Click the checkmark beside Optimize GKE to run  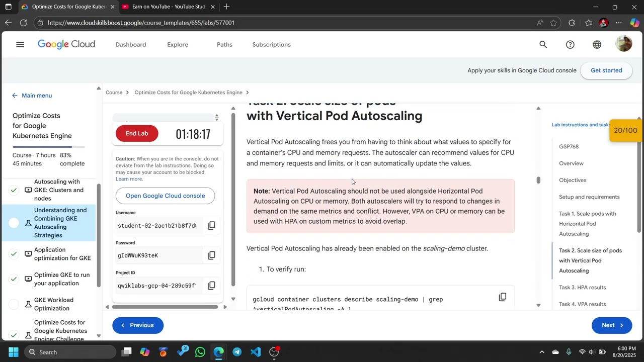[x=14, y=279]
